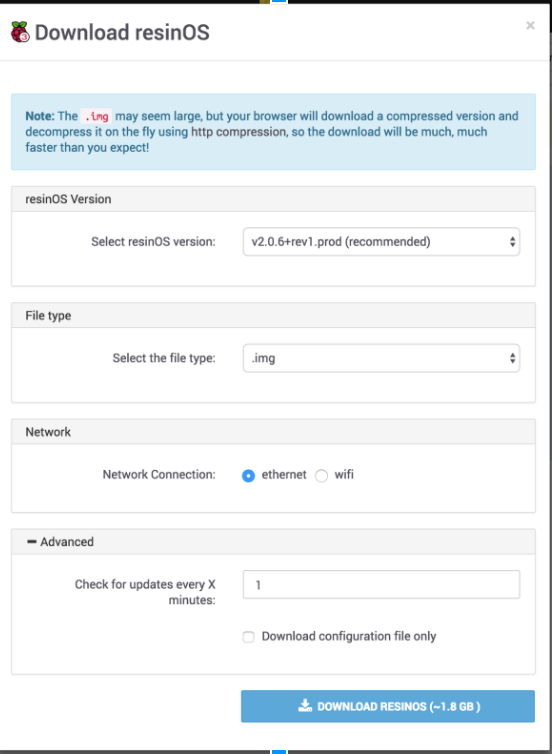The height and width of the screenshot is (754, 552).
Task: Open the resinOS version dropdown
Action: point(381,241)
